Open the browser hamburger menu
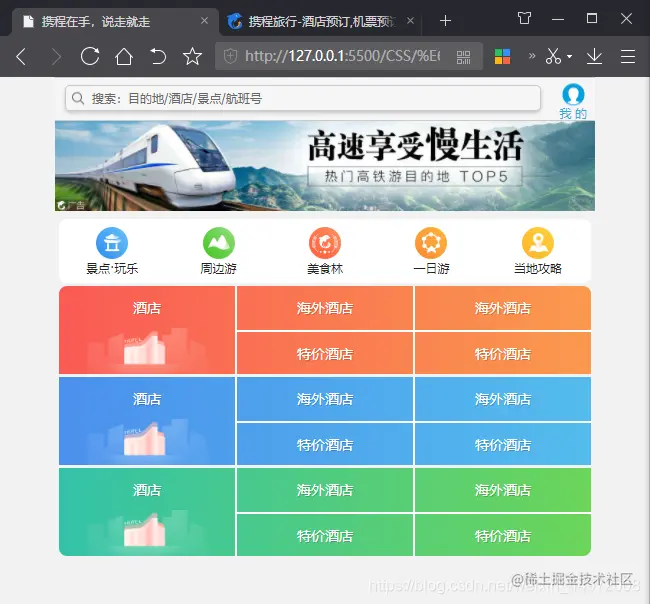This screenshot has width=650, height=604. pyautogui.click(x=628, y=56)
